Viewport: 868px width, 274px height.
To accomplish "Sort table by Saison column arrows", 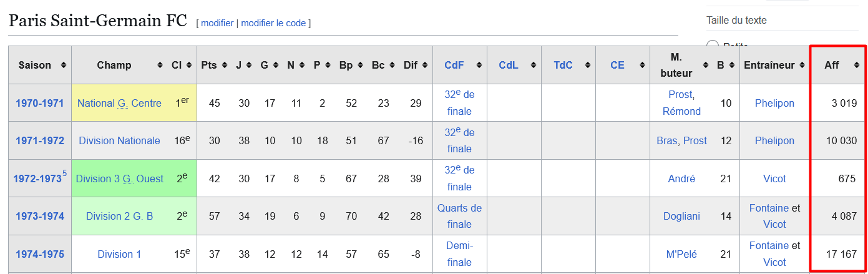I will (64, 66).
